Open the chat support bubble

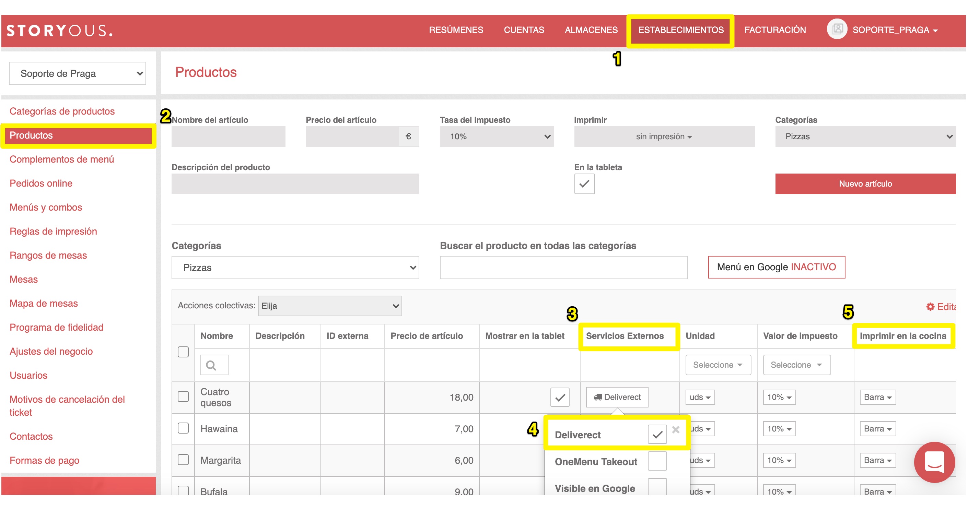point(934,462)
